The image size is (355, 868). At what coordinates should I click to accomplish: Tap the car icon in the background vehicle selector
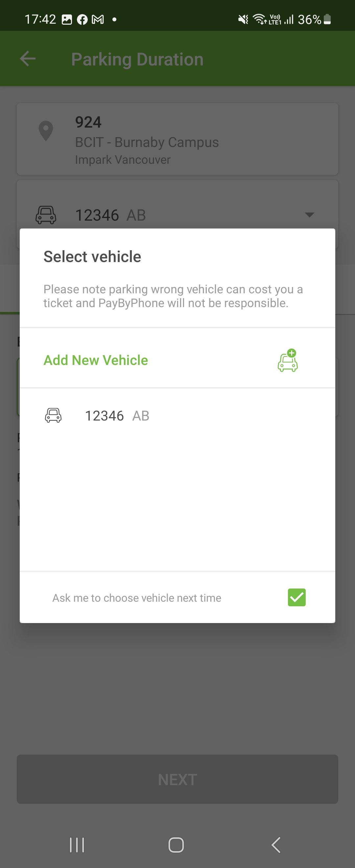(46, 215)
